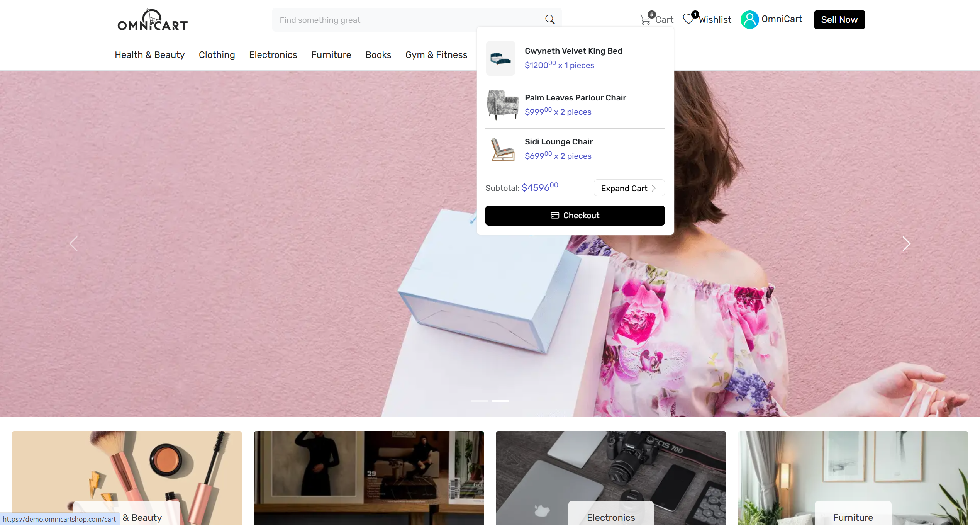Advance to next carousel slide arrow
The width and height of the screenshot is (980, 525).
(906, 244)
